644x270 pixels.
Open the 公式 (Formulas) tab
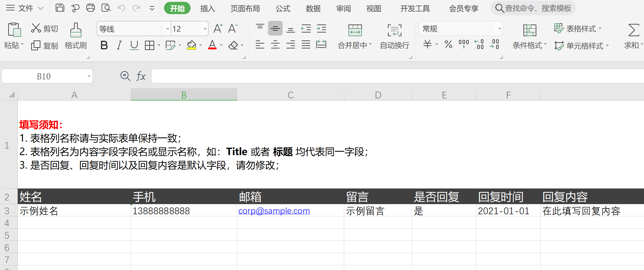coord(283,9)
